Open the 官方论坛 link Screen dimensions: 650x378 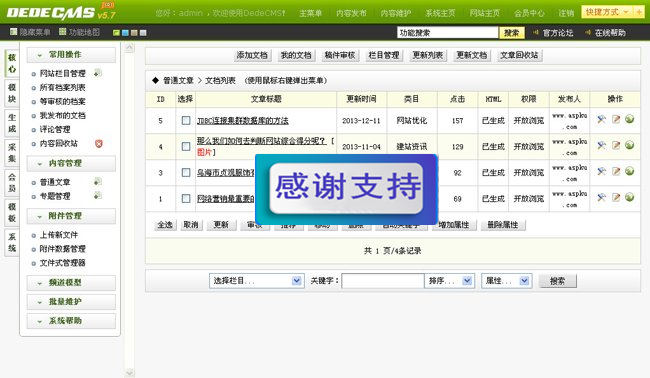[x=558, y=33]
